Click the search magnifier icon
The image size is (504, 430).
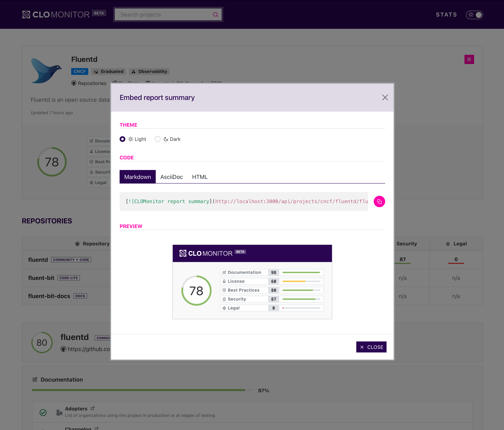[215, 15]
